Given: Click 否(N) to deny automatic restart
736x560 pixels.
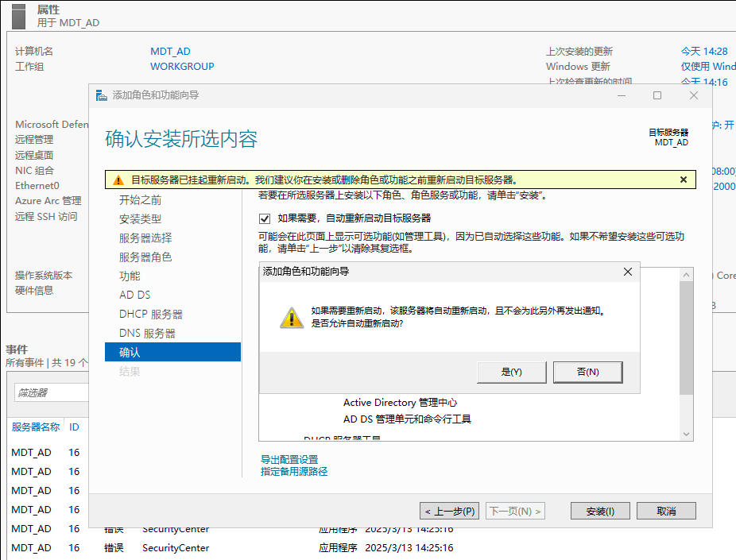Looking at the screenshot, I should click(x=588, y=372).
